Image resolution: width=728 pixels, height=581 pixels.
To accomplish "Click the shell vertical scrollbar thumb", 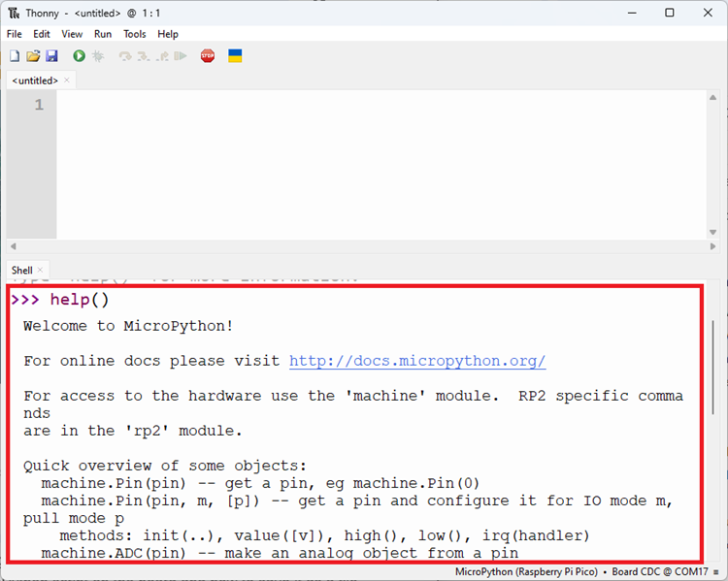I will [x=712, y=367].
